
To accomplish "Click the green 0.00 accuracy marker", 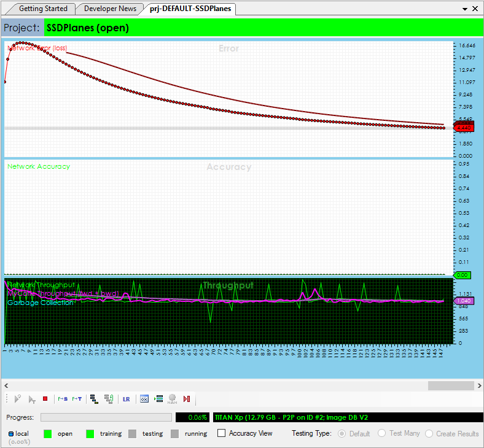I will (x=462, y=275).
